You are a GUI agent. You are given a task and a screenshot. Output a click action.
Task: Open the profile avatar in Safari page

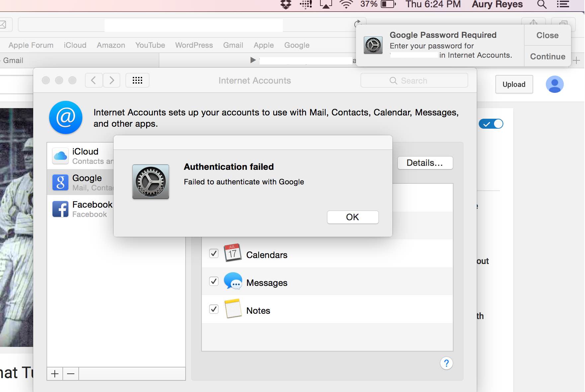coord(555,84)
